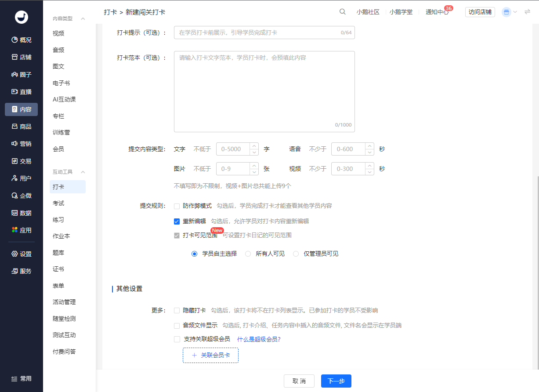Viewport: 539px width, 392px height.
Task: Click the 设置 gear icon in sidebar
Action: pyautogui.click(x=14, y=254)
